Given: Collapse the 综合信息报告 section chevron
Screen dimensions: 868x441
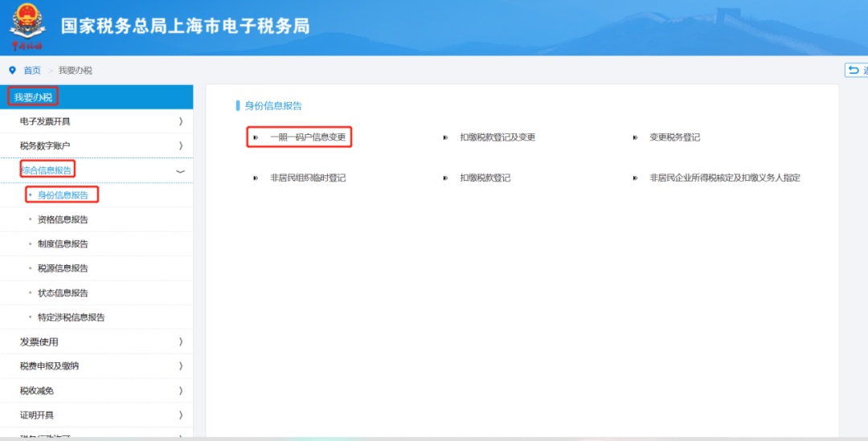Looking at the screenshot, I should click(x=180, y=171).
